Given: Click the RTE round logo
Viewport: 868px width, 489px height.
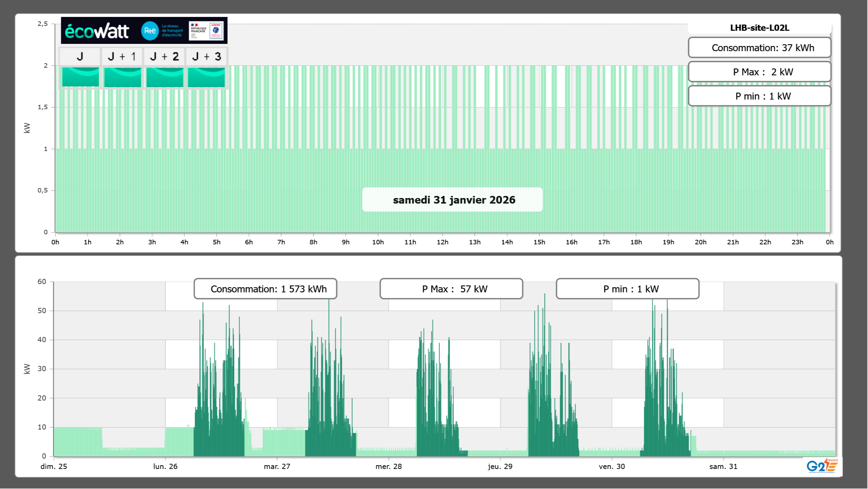Looking at the screenshot, I should pos(150,31).
